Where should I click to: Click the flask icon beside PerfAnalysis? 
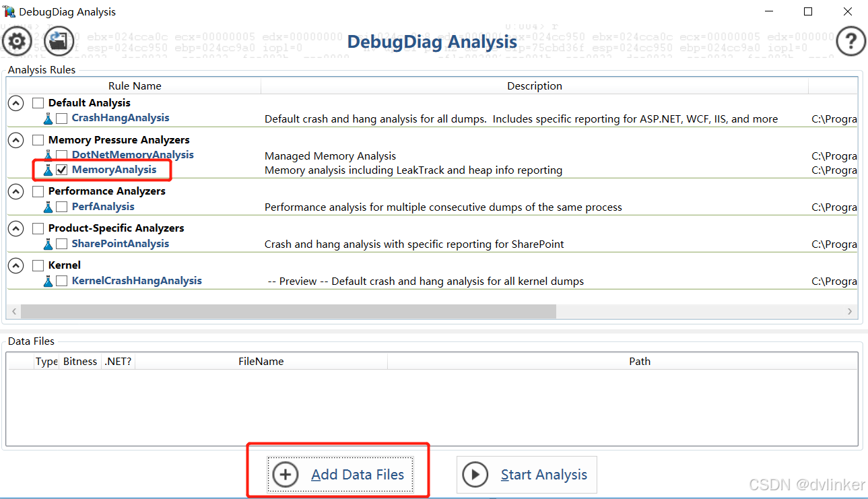point(48,207)
